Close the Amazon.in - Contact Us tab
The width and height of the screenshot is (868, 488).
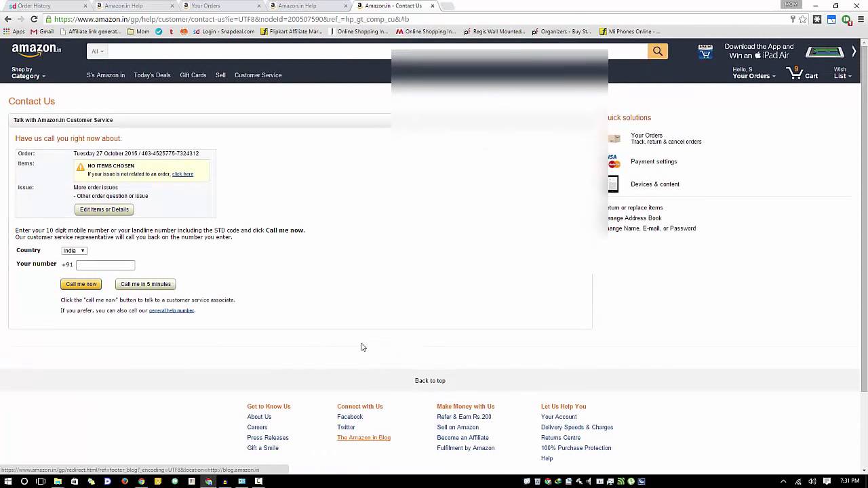433,5
